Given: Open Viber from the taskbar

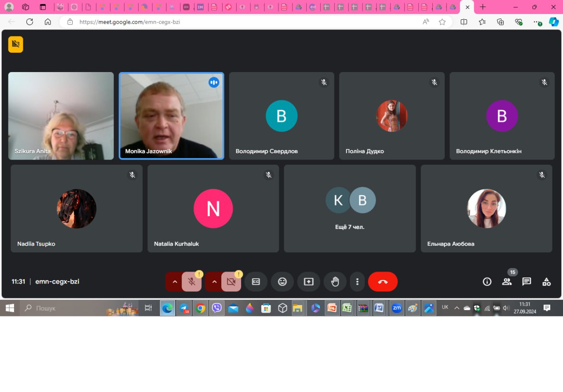Looking at the screenshot, I should (x=217, y=308).
